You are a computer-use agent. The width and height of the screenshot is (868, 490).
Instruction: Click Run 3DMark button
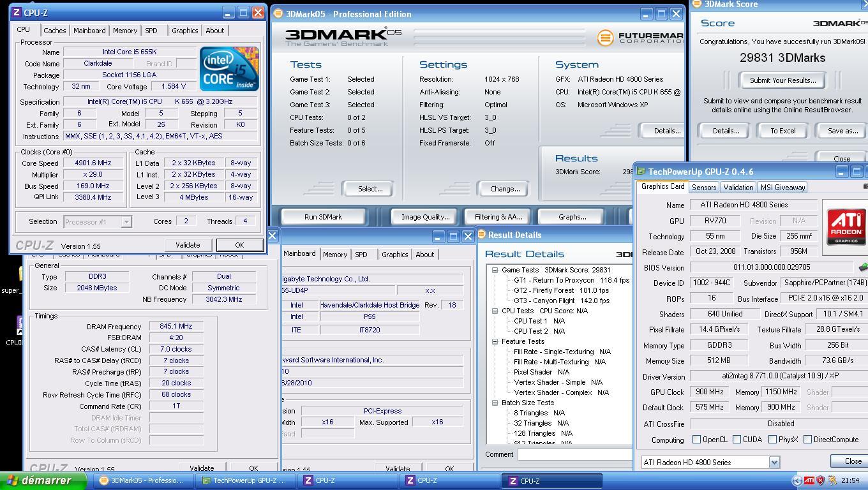[x=323, y=217]
